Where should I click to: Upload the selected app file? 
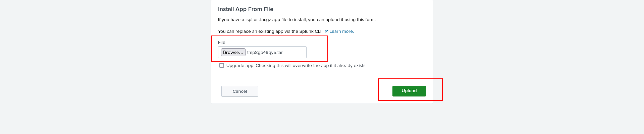409,91
